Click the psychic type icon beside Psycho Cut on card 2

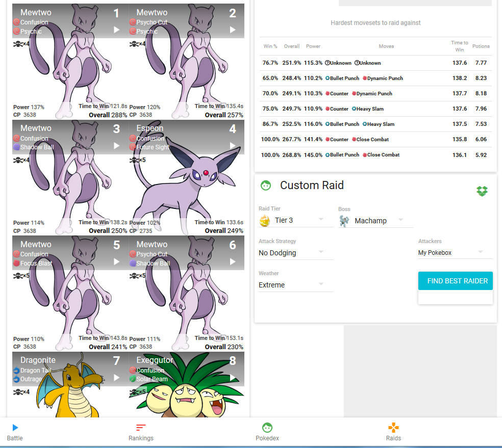coord(133,22)
